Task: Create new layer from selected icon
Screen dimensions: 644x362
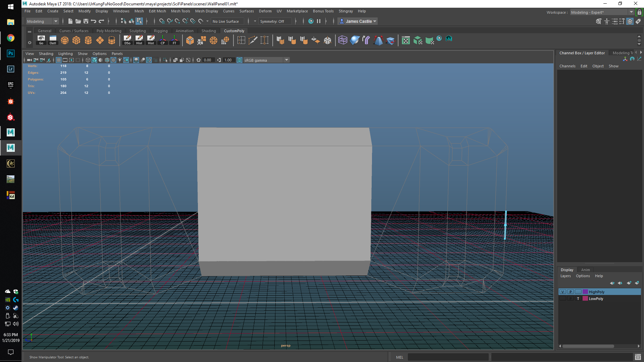Action: coord(637,283)
